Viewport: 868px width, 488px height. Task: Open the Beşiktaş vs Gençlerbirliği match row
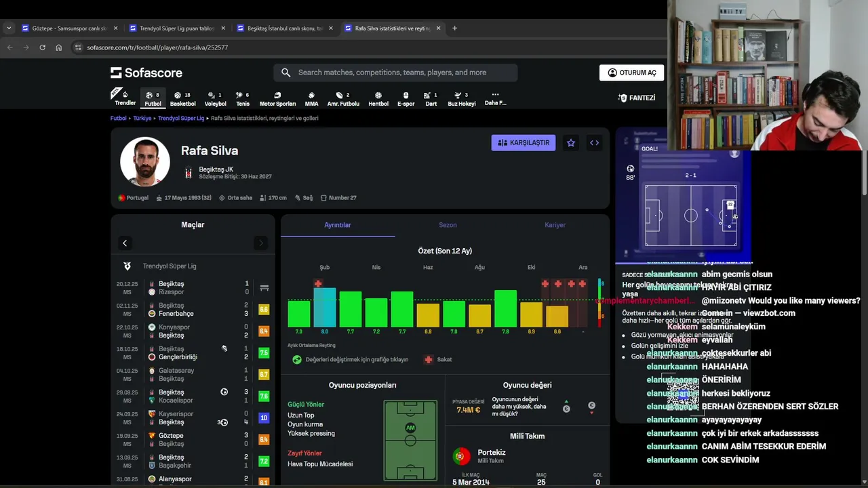[193, 353]
